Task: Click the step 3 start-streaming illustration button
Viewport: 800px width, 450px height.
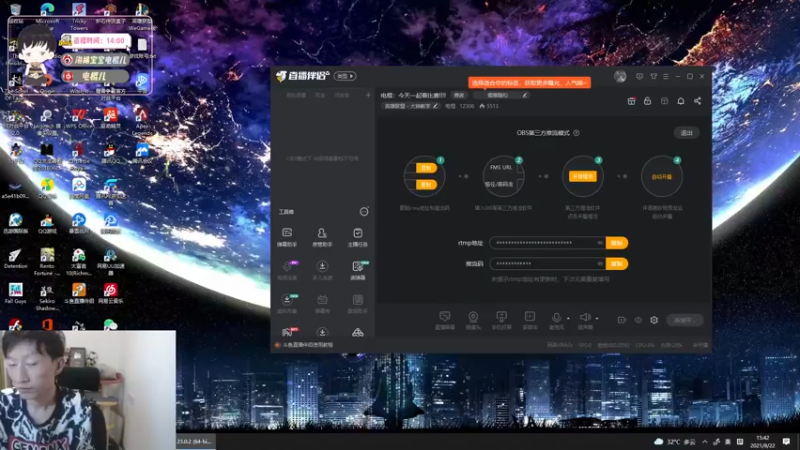Action: (583, 176)
